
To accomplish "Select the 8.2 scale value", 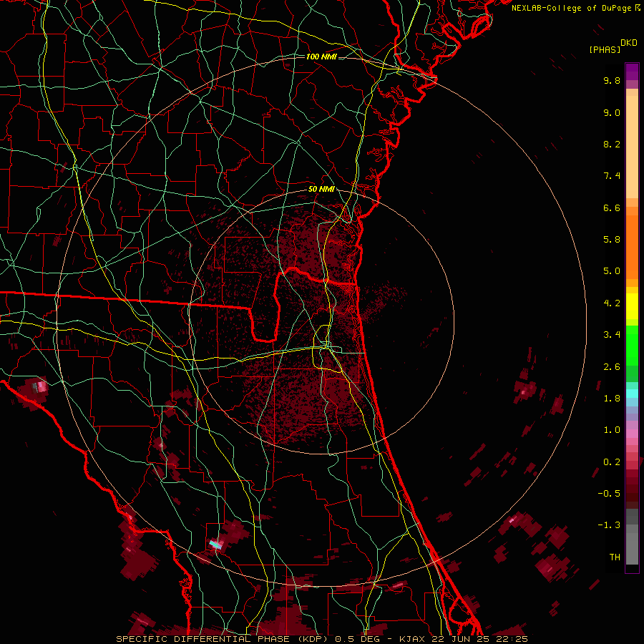I will 612,144.
